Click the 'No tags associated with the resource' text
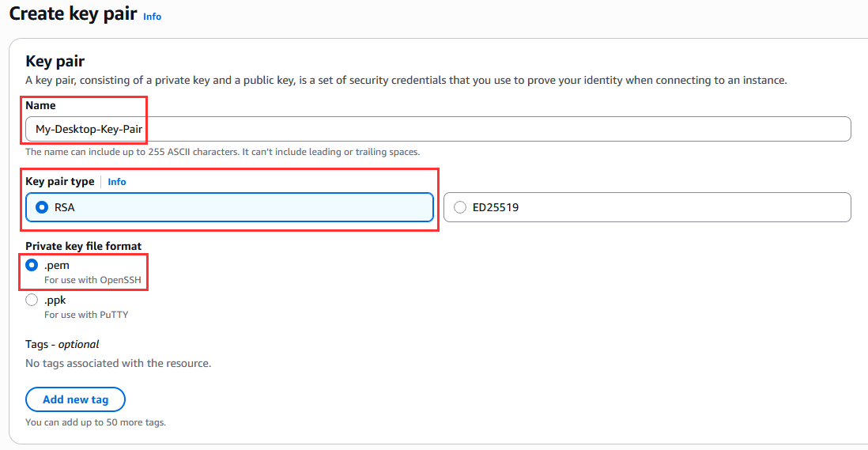The width and height of the screenshot is (868, 450). (118, 364)
